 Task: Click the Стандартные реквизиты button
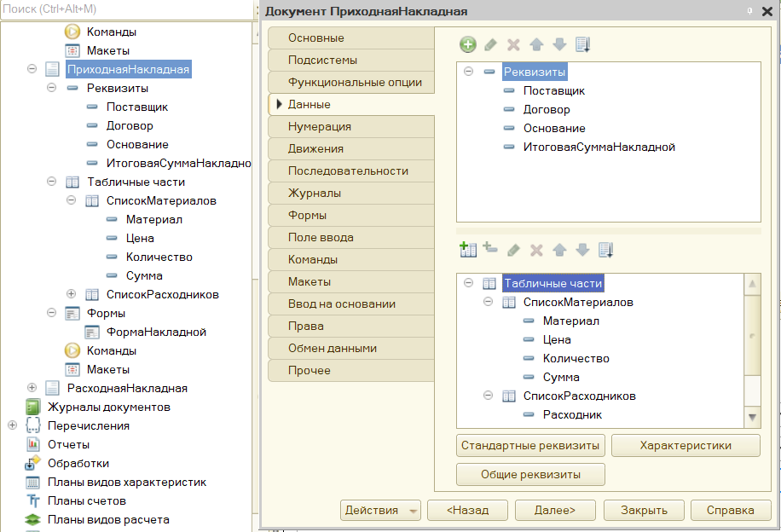point(530,445)
